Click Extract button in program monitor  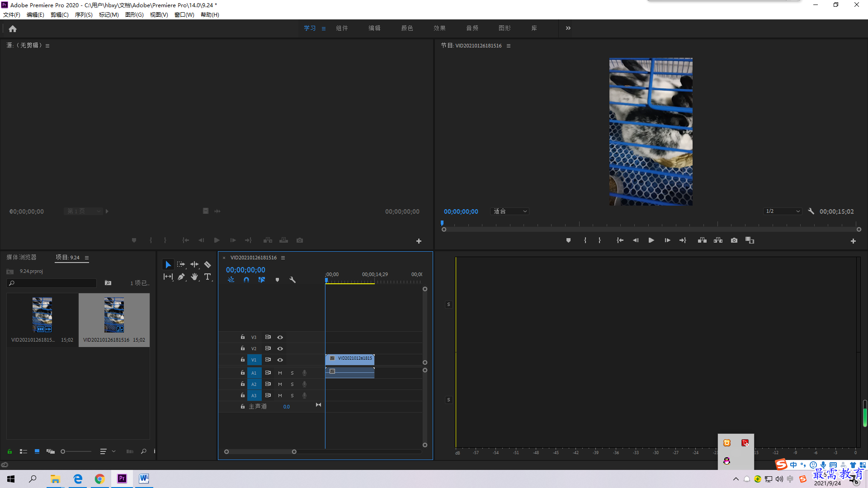click(x=718, y=240)
